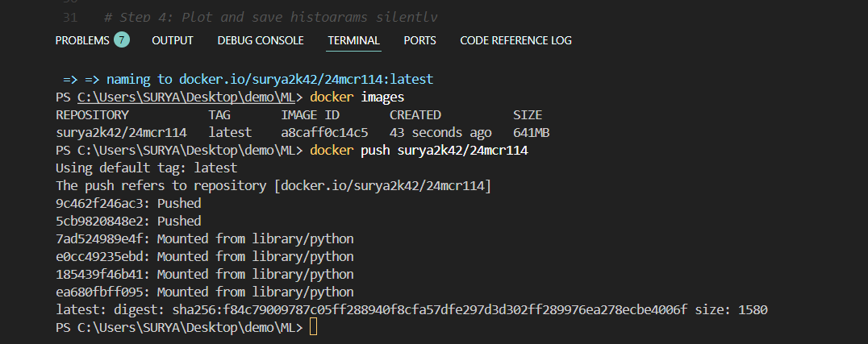Click the 'docker push surya2k42/24mcr114' command
Viewport: 868px width, 344px height.
coord(419,151)
